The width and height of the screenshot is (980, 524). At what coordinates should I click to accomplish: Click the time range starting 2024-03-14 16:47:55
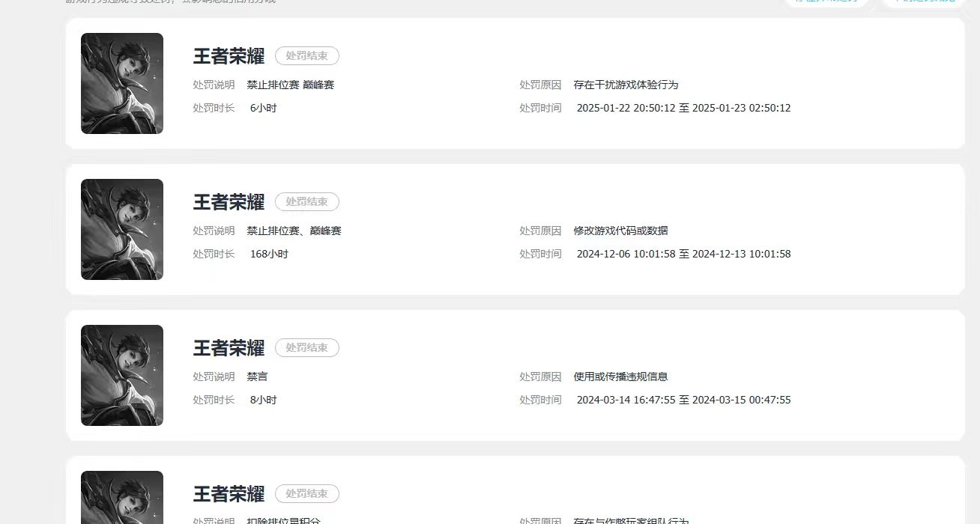tap(684, 400)
